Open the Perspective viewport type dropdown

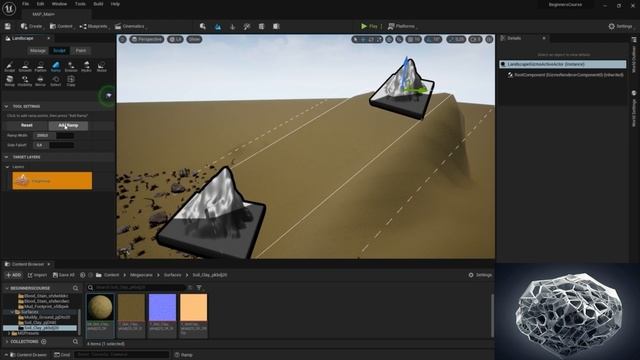pos(147,39)
